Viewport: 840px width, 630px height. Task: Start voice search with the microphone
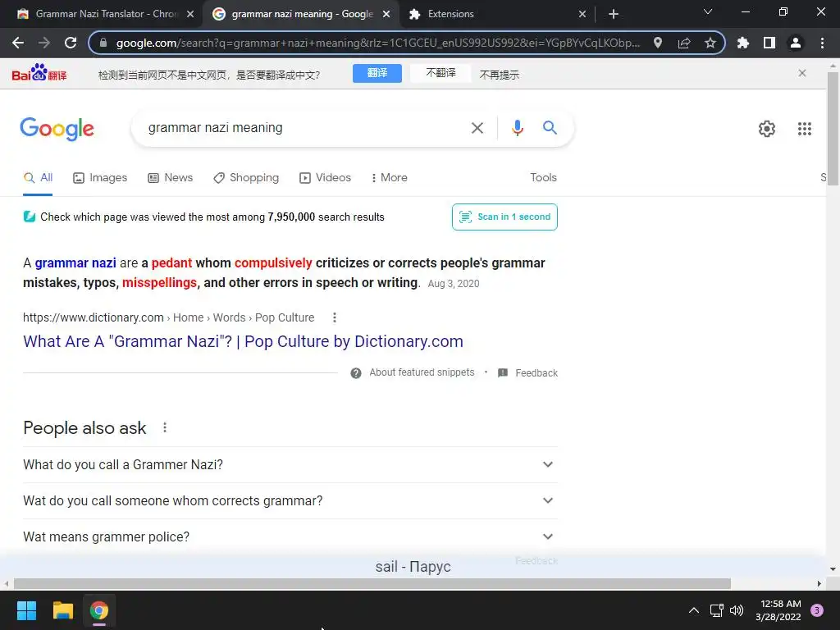pyautogui.click(x=517, y=128)
